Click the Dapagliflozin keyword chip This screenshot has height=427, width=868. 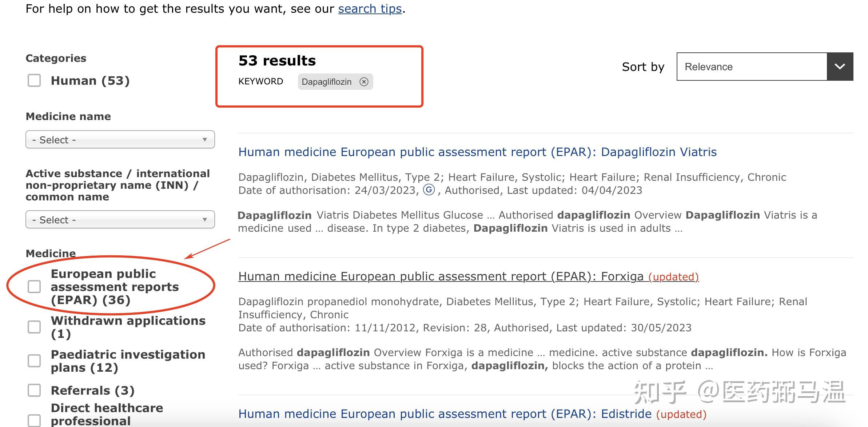click(327, 81)
